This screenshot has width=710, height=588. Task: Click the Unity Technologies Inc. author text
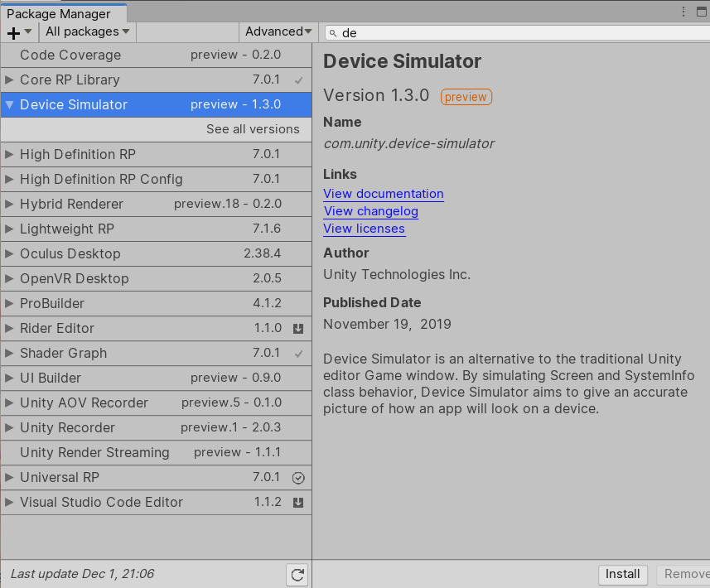tap(397, 274)
